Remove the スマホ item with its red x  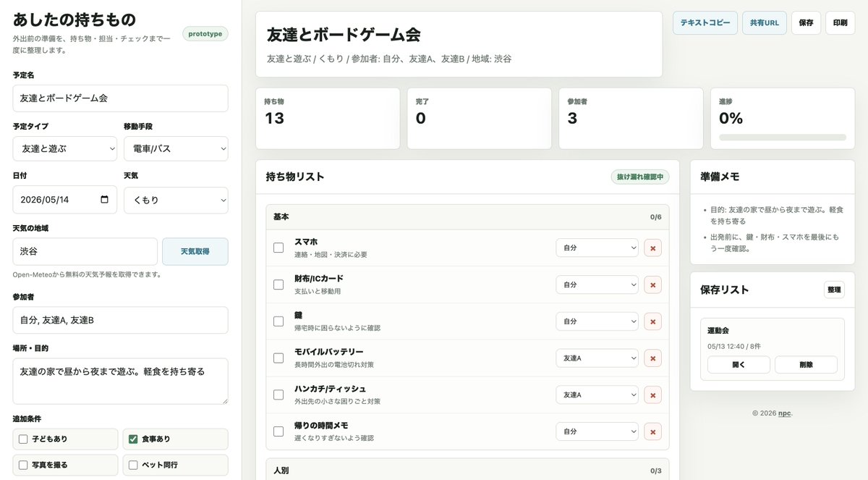tap(652, 248)
